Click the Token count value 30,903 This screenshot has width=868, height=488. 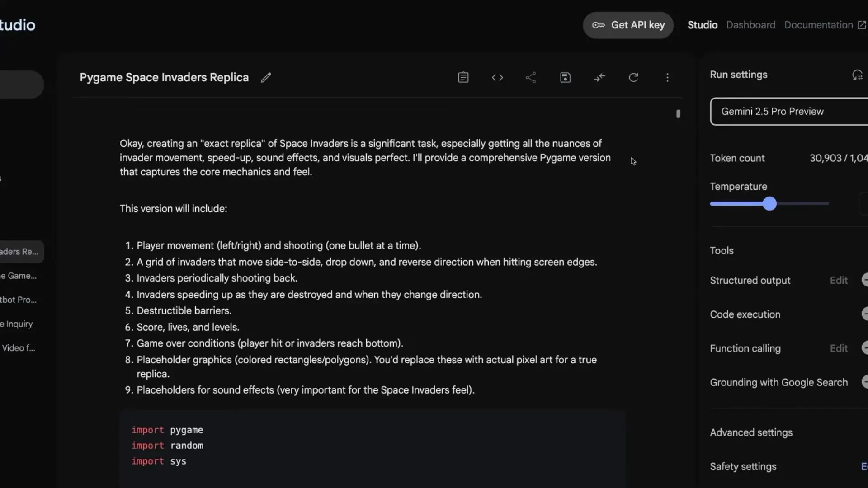[x=826, y=158]
